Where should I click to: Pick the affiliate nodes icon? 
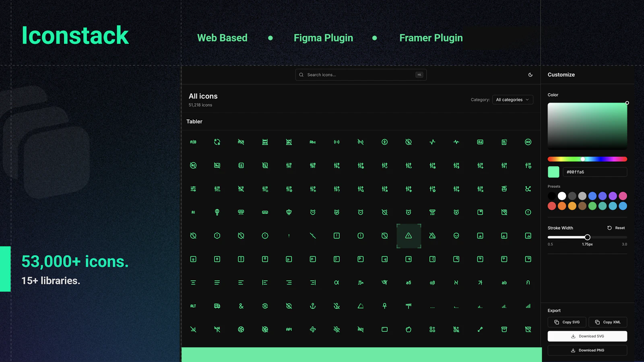(528, 189)
